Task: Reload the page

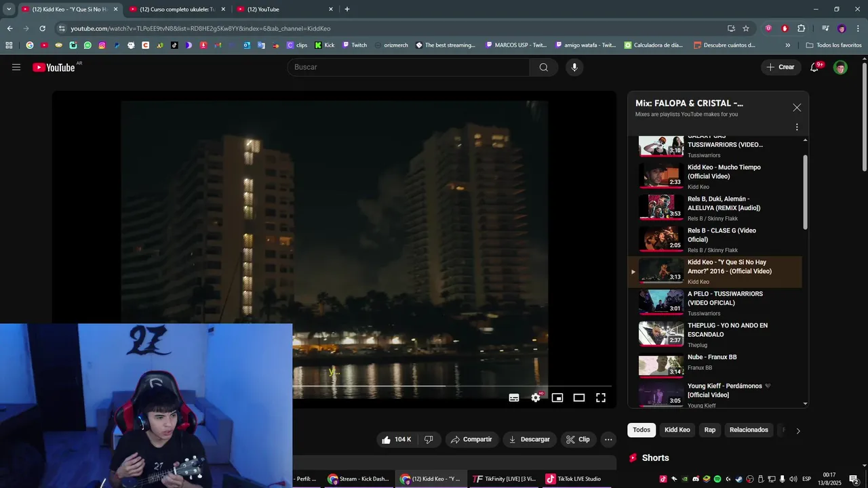Action: click(x=42, y=28)
